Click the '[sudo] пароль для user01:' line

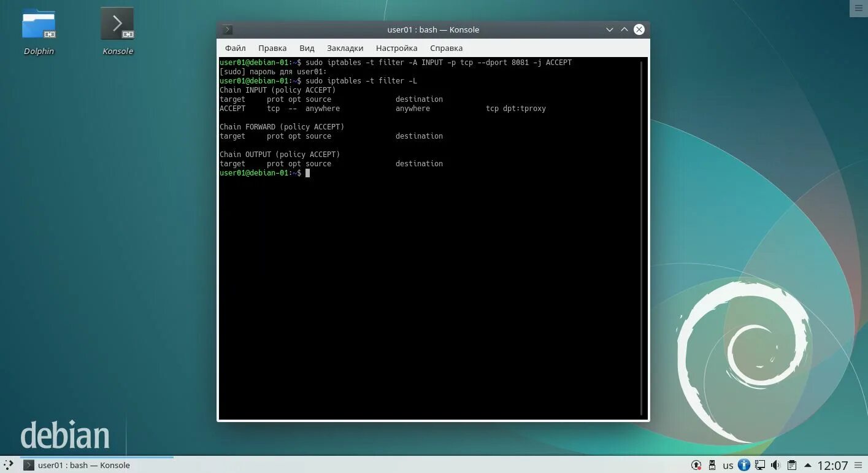pyautogui.click(x=274, y=72)
